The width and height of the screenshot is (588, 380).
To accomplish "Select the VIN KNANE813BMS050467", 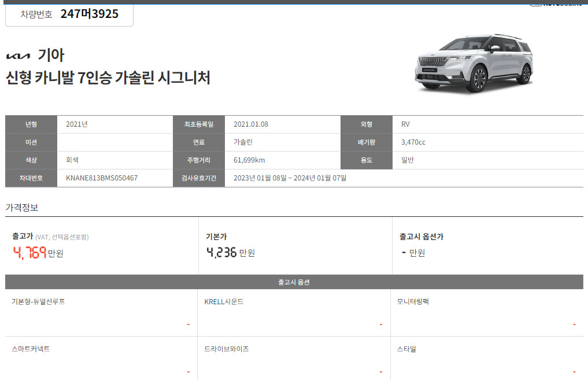I will 102,178.
